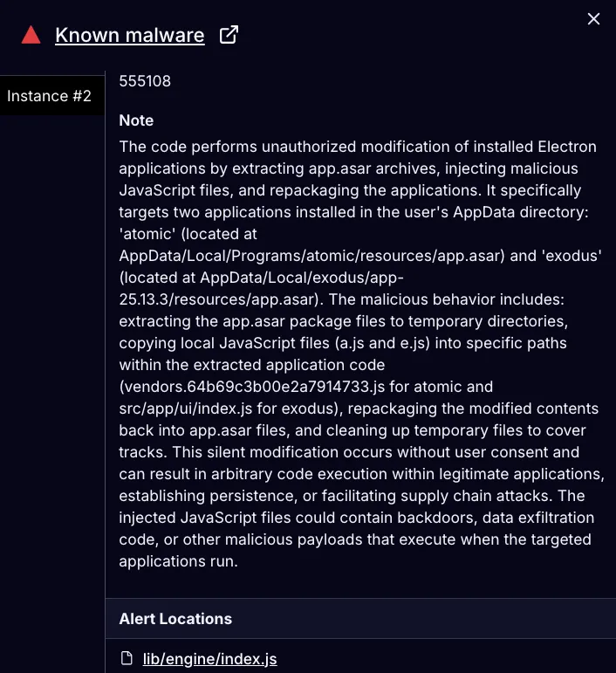Open the external link icon beside Known malware
The height and width of the screenshot is (673, 616).
[229, 35]
